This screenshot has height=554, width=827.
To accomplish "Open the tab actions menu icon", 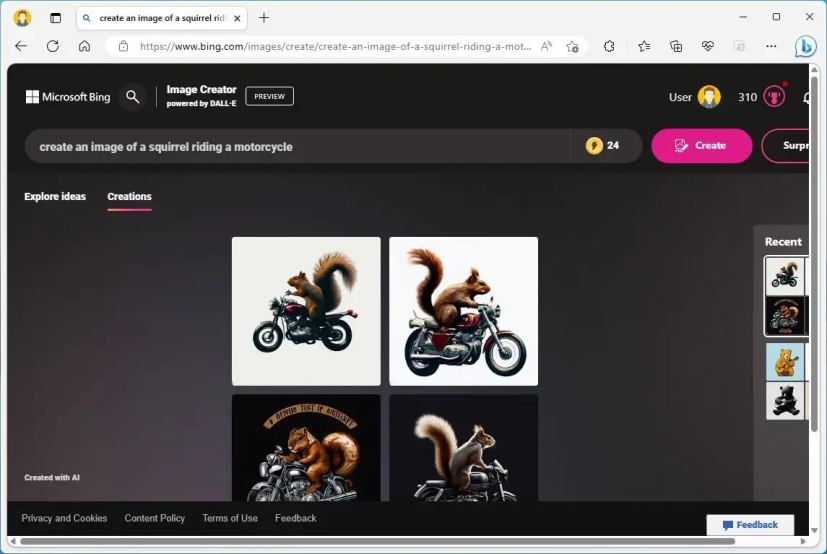I will pos(55,18).
